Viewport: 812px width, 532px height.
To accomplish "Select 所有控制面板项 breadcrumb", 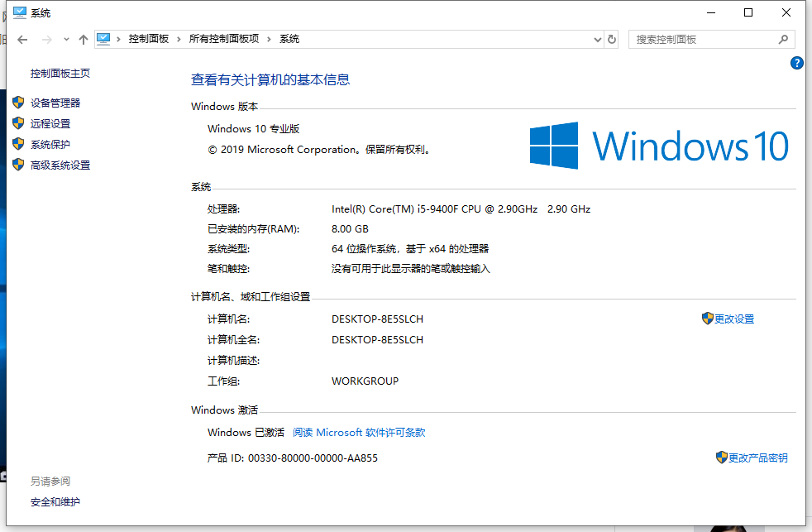I will [x=224, y=39].
